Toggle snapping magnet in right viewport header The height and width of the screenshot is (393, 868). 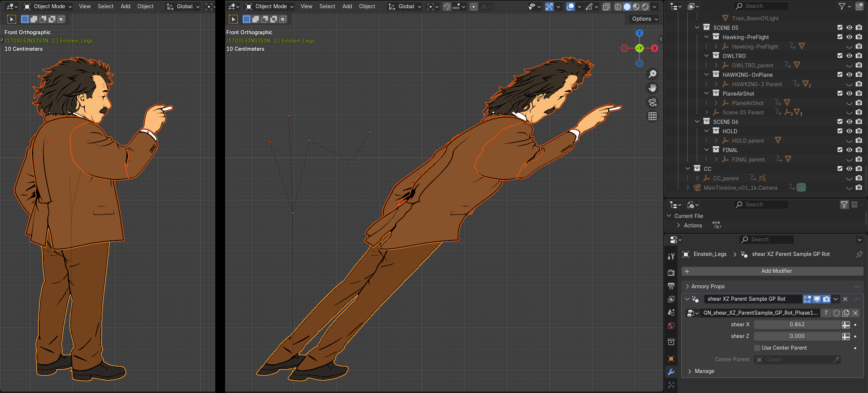tap(446, 7)
